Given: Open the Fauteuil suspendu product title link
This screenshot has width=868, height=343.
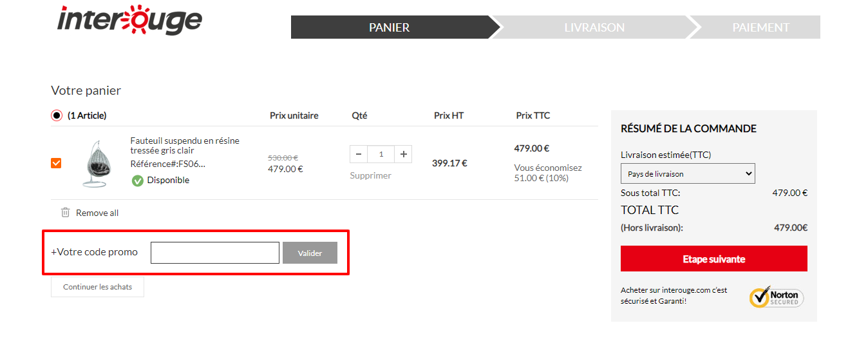Looking at the screenshot, I should click(x=185, y=146).
